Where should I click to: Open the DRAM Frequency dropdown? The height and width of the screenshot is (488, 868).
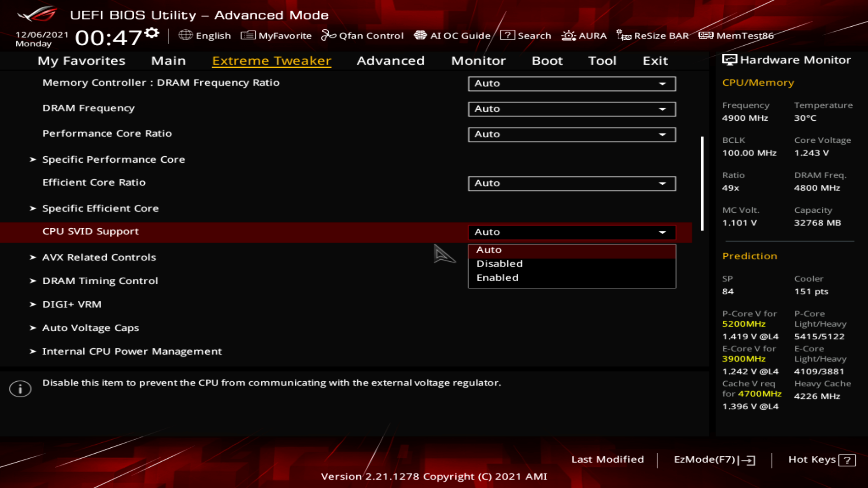[571, 109]
